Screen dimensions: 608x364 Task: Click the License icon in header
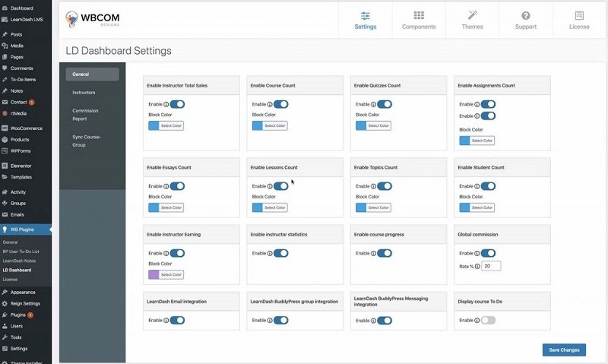(x=579, y=15)
